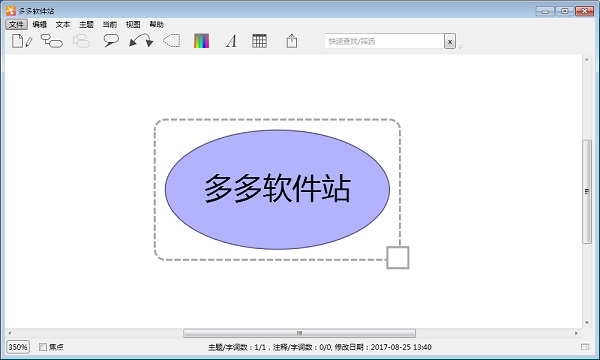Open the 视图 menu
600x360 pixels.
pyautogui.click(x=133, y=24)
